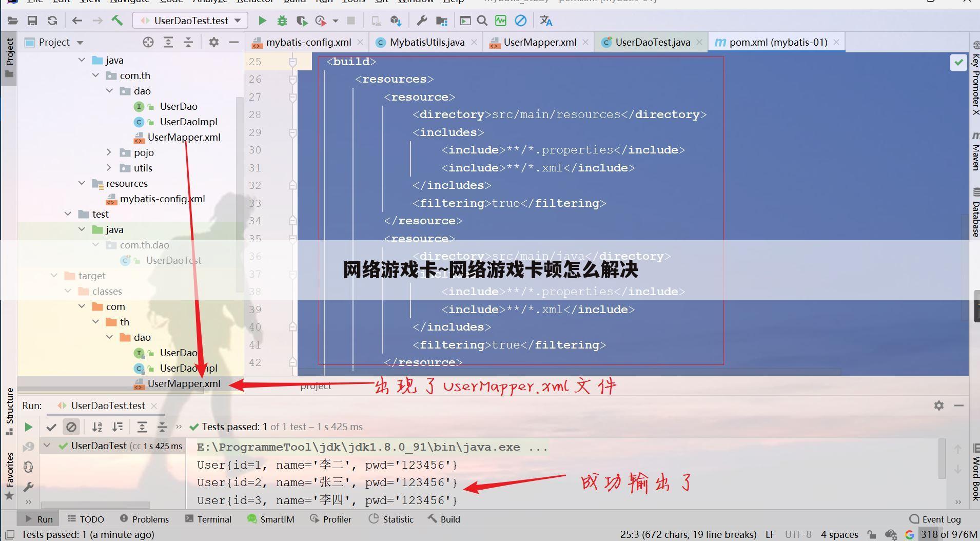The width and height of the screenshot is (980, 541).
Task: Rerun the test in the Run panel
Action: click(28, 427)
